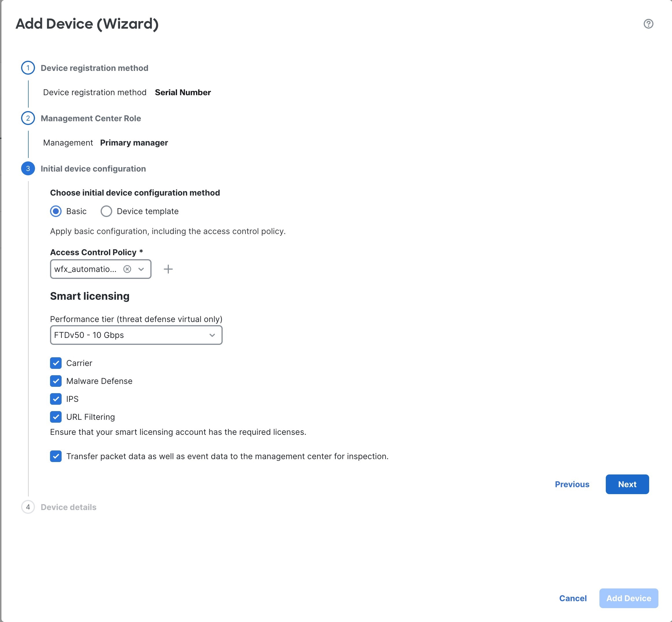
Task: Open the Management Center Role step
Action: (x=91, y=119)
